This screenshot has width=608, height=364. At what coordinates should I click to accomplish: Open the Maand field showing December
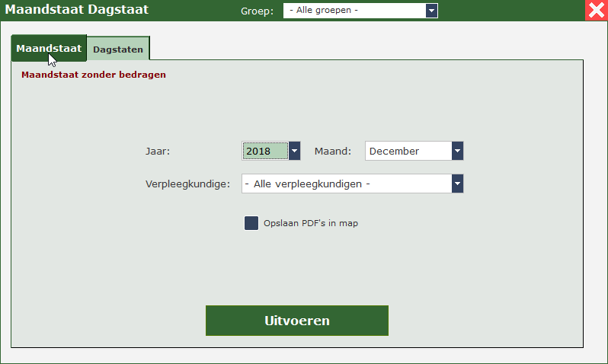click(408, 152)
